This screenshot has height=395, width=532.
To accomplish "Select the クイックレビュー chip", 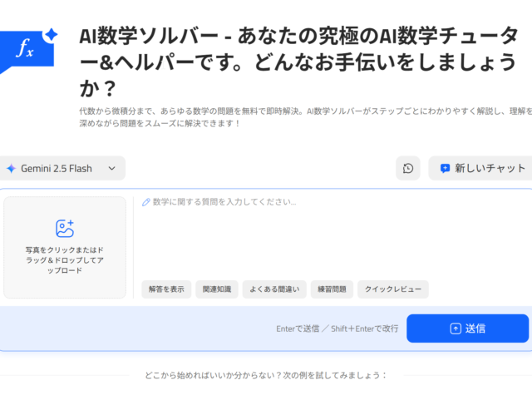I will (393, 289).
